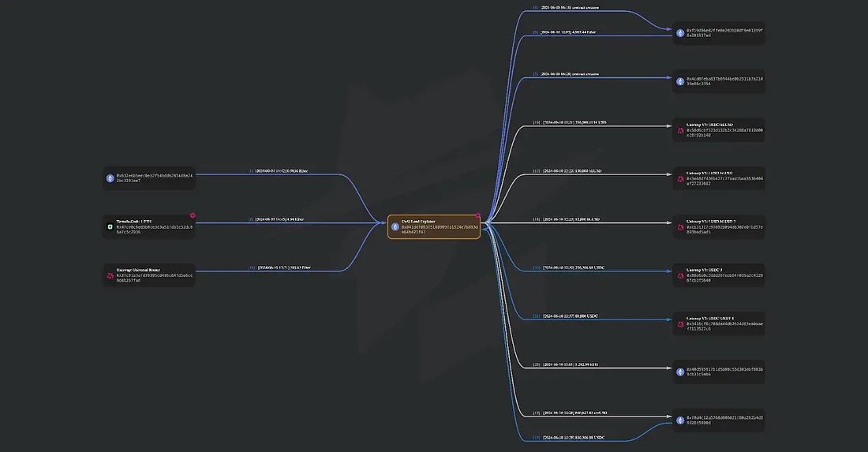Click the pink badge on the Tornado.Cash node
The height and width of the screenshot is (452, 868).
193,215
